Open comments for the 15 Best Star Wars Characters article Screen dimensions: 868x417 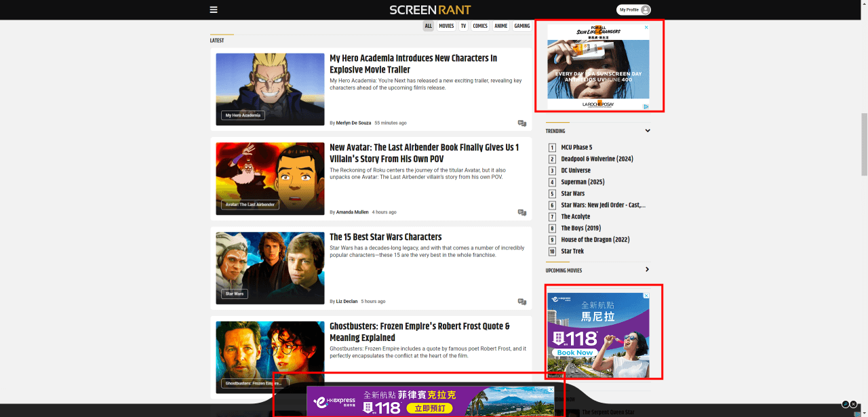pos(522,302)
